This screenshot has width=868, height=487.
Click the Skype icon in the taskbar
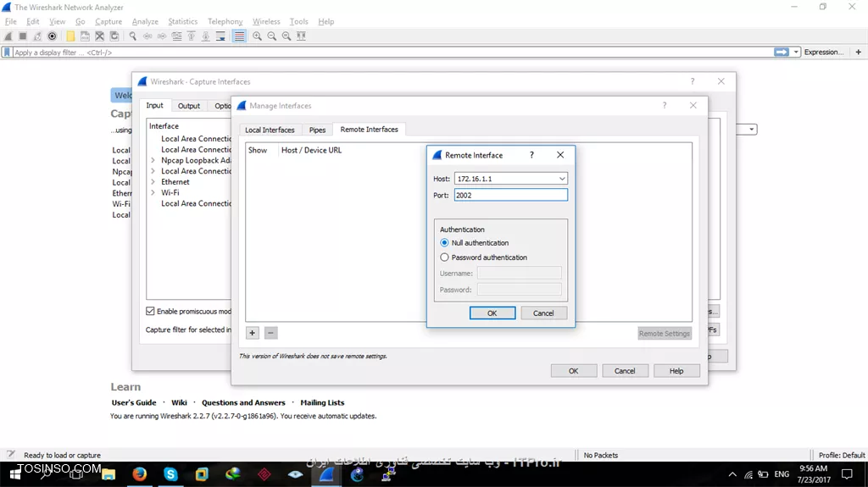[170, 474]
